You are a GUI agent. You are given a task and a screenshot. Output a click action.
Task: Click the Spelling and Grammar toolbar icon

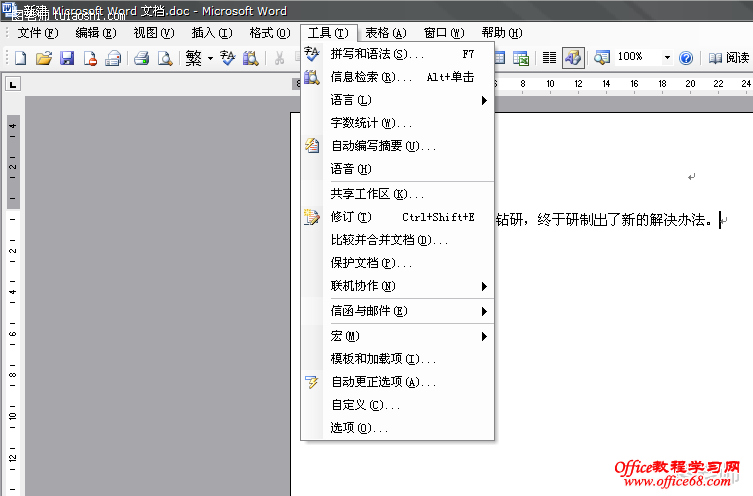tap(228, 59)
